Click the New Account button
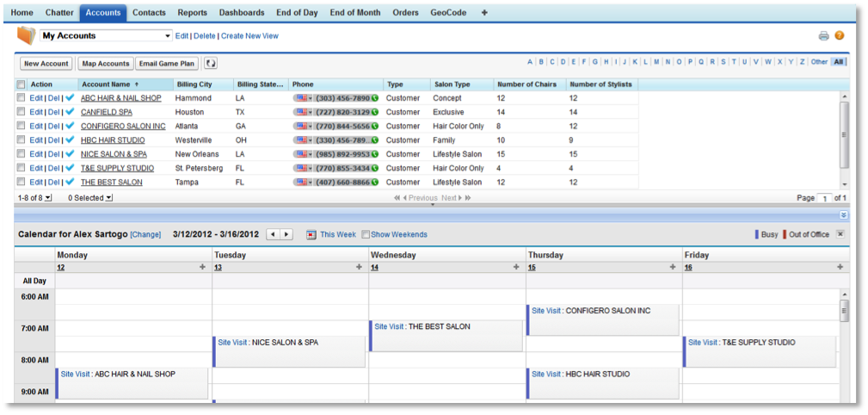This screenshot has height=415, width=868. click(x=46, y=64)
